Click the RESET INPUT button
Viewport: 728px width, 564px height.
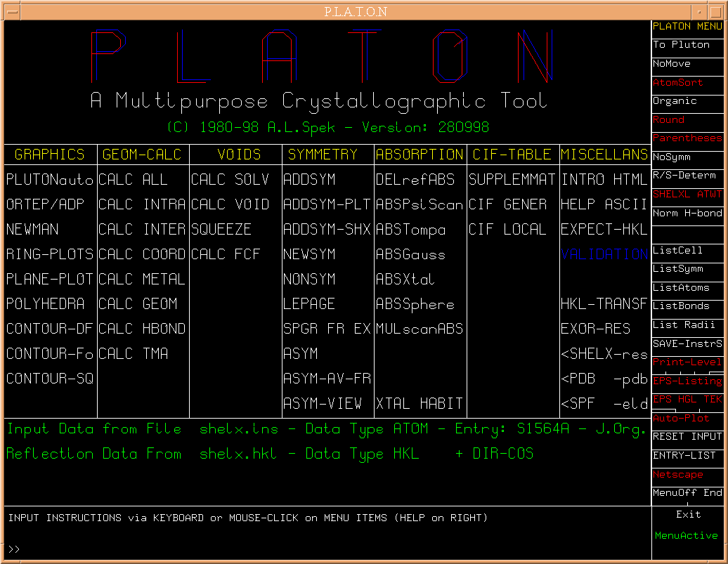pyautogui.click(x=687, y=436)
